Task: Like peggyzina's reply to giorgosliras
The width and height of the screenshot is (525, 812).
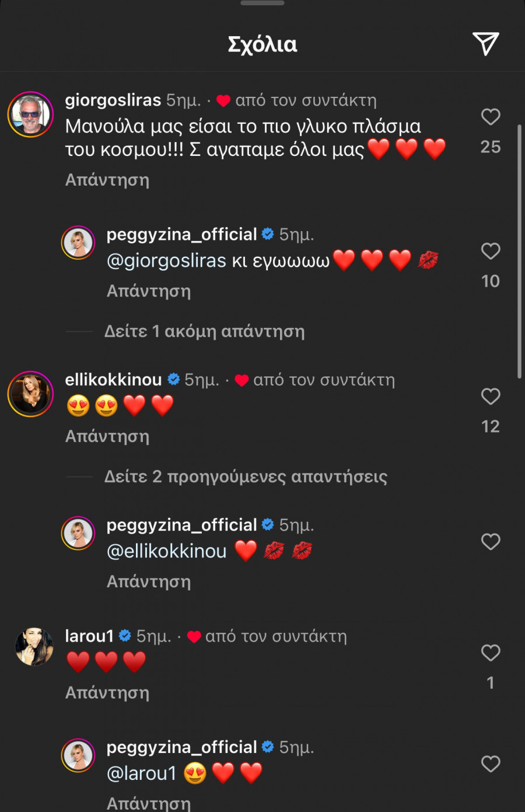Action: tap(491, 251)
